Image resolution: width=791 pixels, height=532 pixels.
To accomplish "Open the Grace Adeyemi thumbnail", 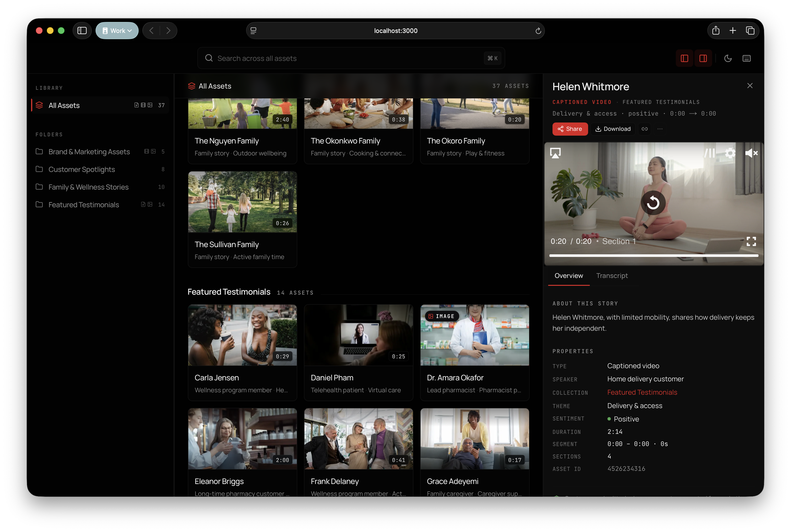I will coord(475,439).
